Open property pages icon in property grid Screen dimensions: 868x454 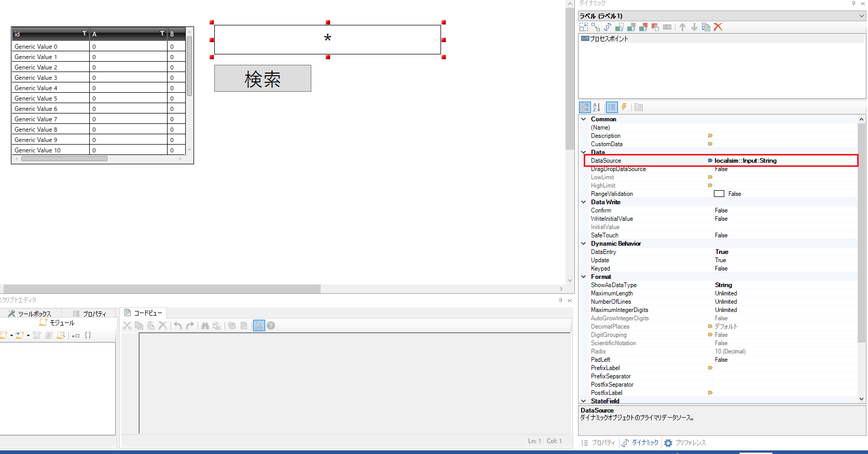point(639,107)
